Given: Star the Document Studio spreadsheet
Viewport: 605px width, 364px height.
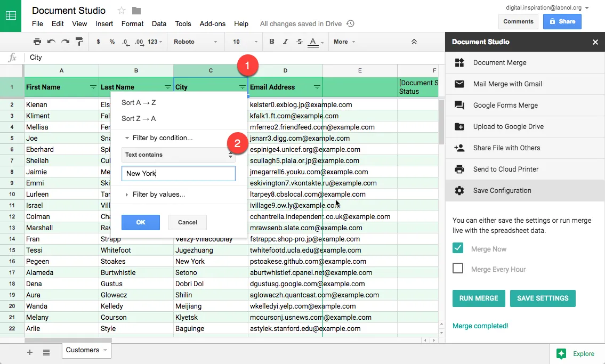Looking at the screenshot, I should click(122, 11).
